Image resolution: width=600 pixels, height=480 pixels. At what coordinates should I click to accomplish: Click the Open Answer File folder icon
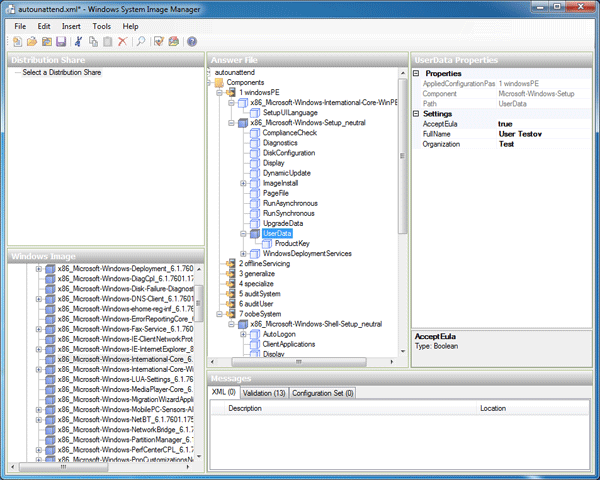tap(31, 42)
